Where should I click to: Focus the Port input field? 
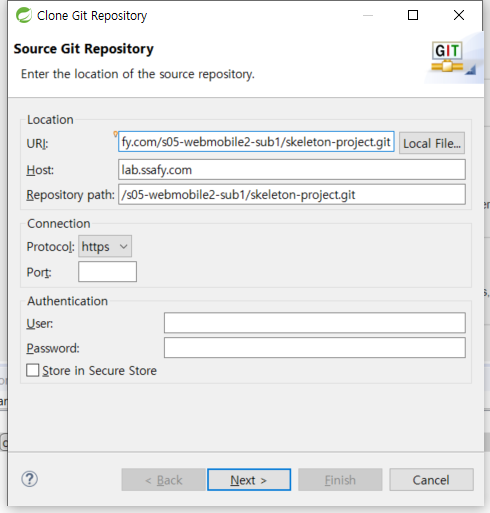pyautogui.click(x=107, y=272)
